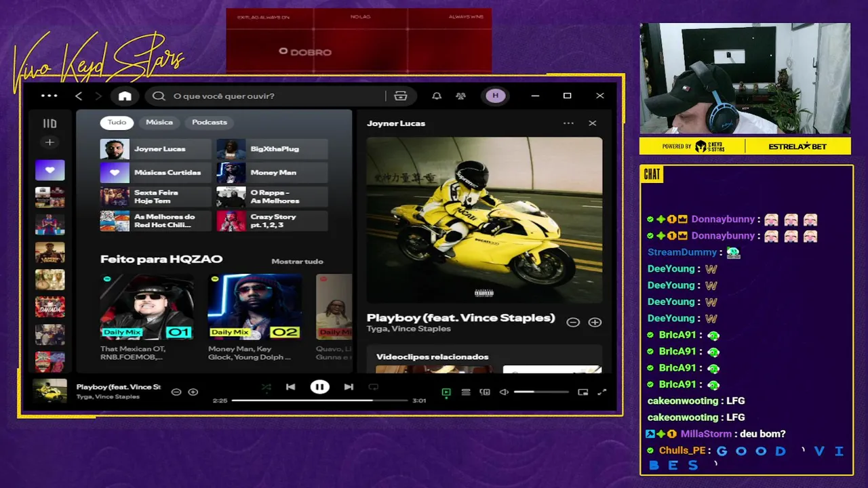
Task: Click Playboy track title in player bar
Action: click(x=119, y=387)
